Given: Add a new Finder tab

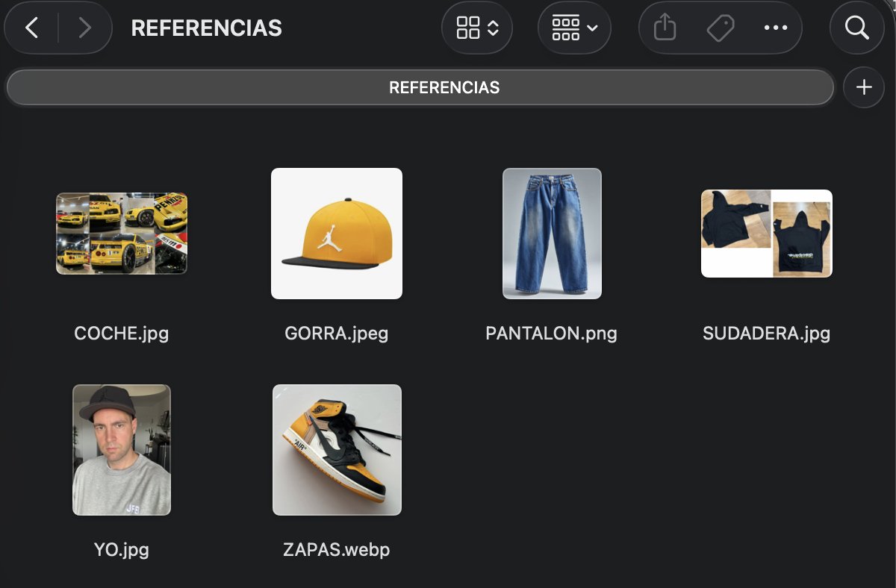Looking at the screenshot, I should tap(864, 87).
